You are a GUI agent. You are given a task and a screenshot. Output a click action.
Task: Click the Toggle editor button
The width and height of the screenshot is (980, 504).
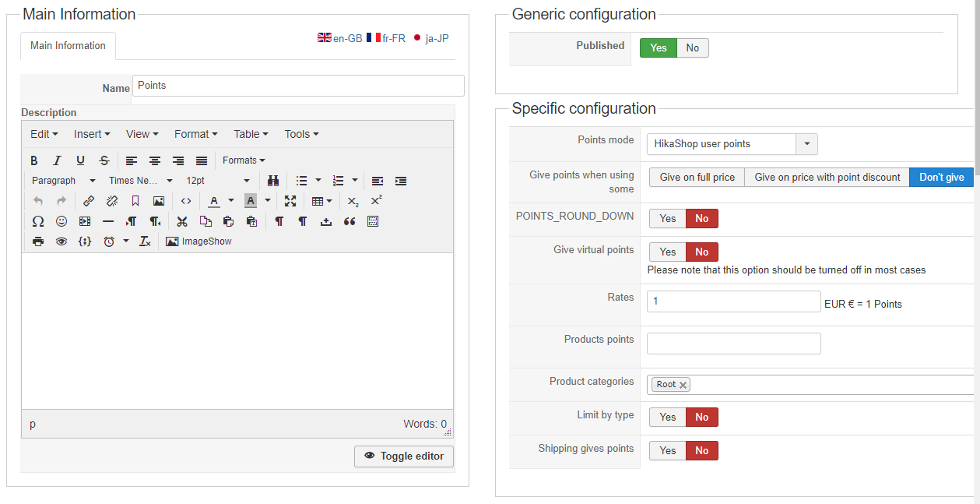coord(403,456)
